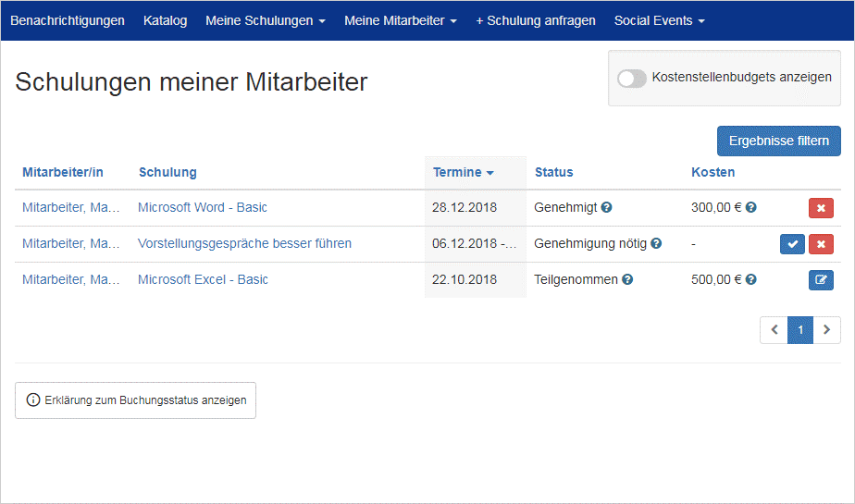Show Erklärung zum Buchungsstatus
The width and height of the screenshot is (855, 504).
[x=135, y=400]
